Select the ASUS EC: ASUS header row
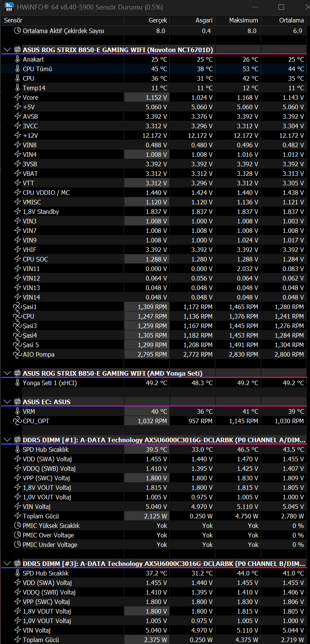This screenshot has height=644, width=310. (x=46, y=402)
